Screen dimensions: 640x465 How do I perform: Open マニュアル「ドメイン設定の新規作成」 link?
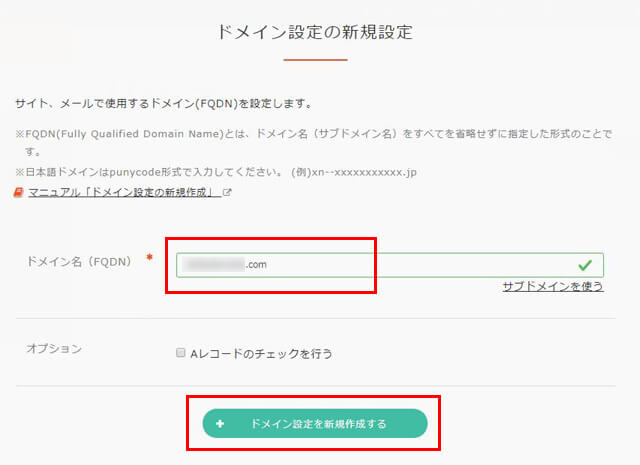click(125, 192)
